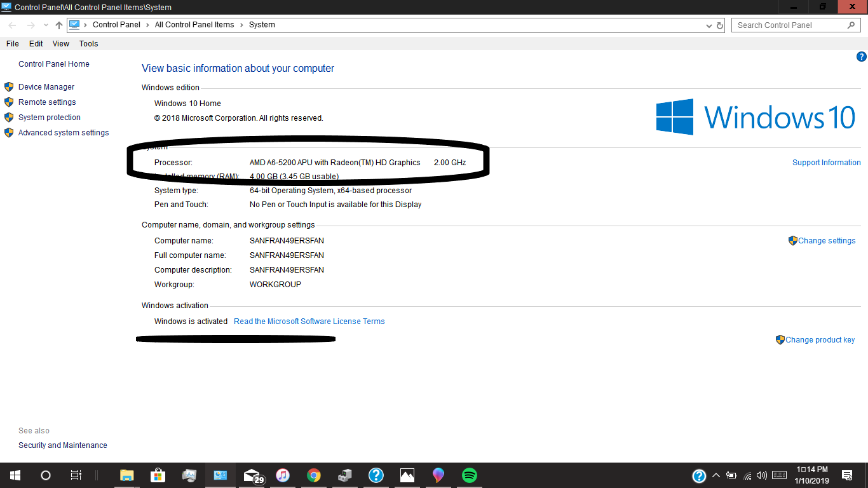Click the search magnifier icon
Image resolution: width=868 pixels, height=488 pixels.
(851, 25)
